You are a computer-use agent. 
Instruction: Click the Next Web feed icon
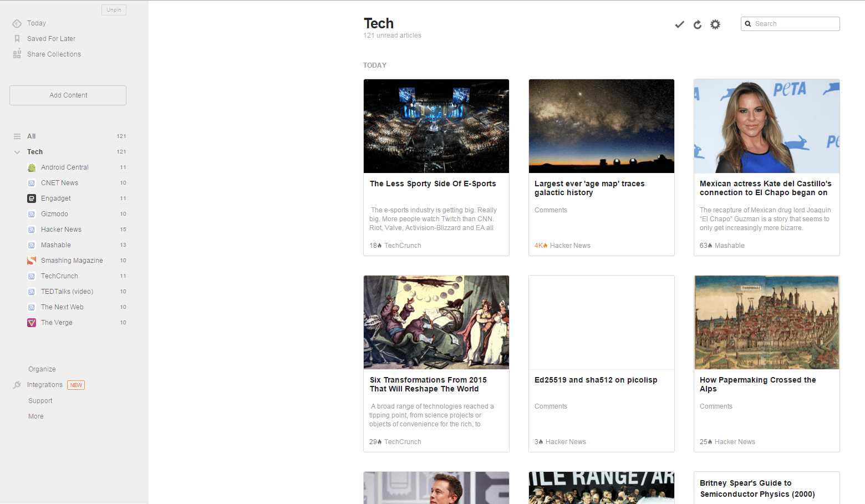32,307
